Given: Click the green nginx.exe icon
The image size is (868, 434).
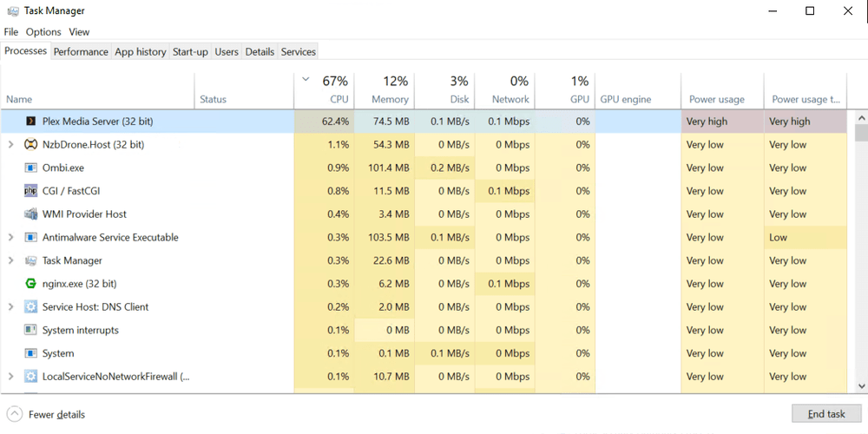Looking at the screenshot, I should [31, 284].
